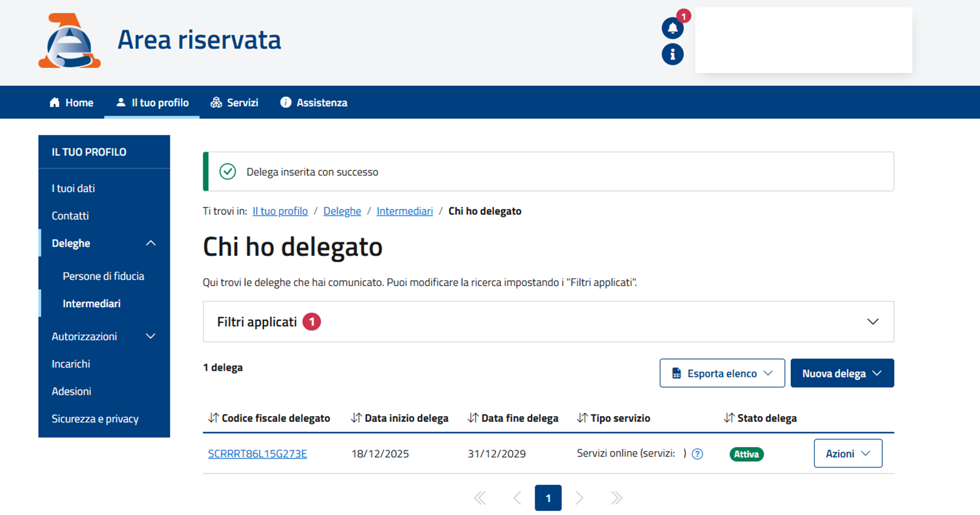Viewport: 980px width, 515px height.
Task: Click the Deleghe breadcrumb link
Action: 342,211
